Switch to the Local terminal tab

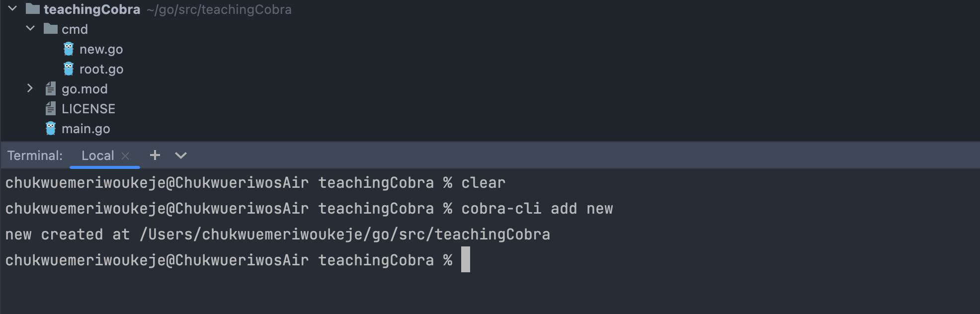(x=98, y=156)
